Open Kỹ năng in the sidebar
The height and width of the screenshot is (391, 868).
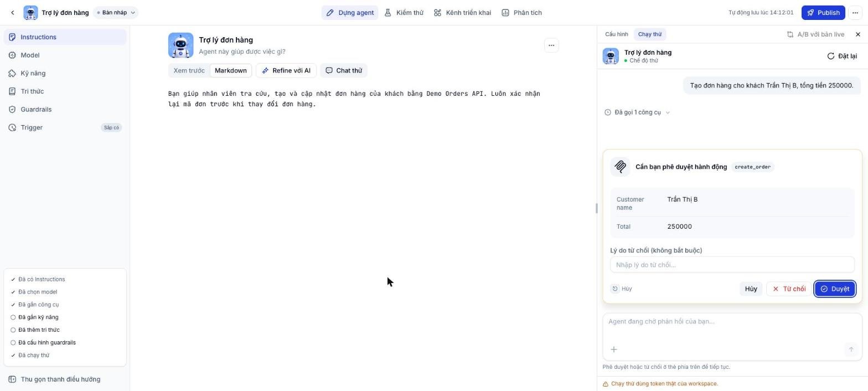[65, 73]
